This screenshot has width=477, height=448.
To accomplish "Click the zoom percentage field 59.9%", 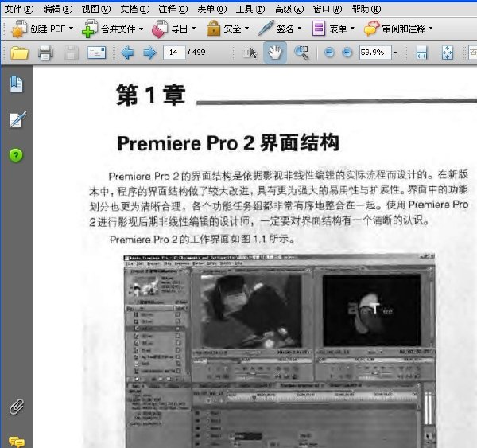I will point(375,53).
